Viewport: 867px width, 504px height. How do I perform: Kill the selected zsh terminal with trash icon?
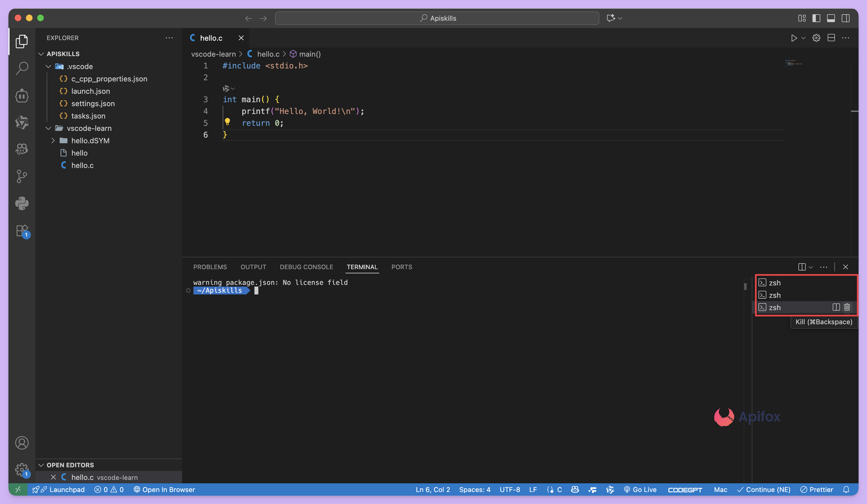[847, 307]
